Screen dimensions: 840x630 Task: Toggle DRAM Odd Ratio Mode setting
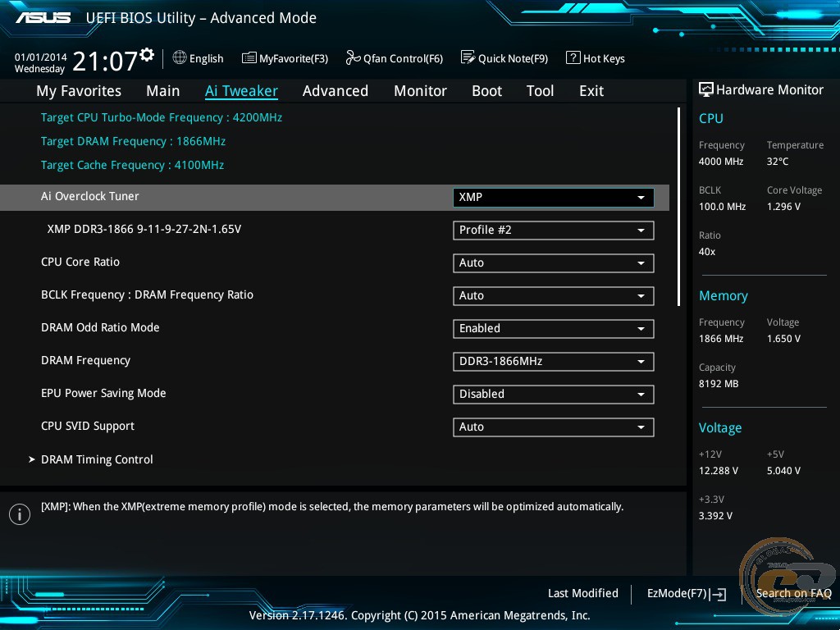(553, 329)
